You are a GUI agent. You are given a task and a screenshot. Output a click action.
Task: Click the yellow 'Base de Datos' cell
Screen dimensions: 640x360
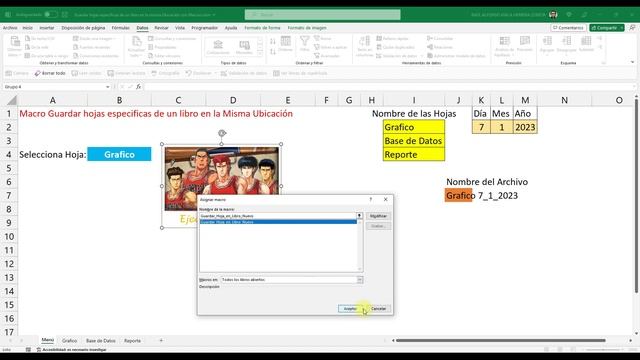click(x=413, y=141)
